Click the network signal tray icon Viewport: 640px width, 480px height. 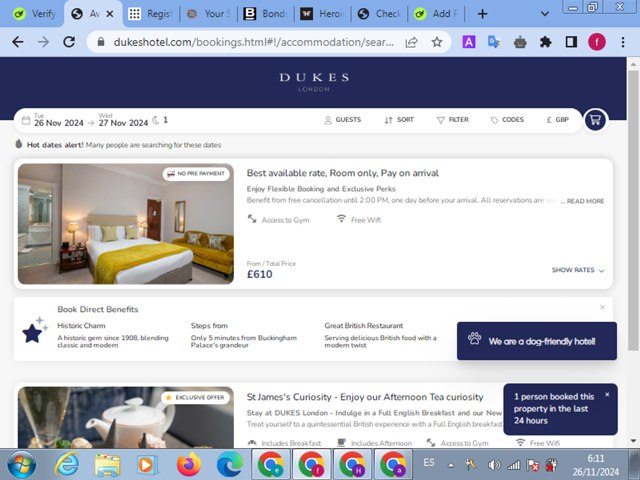click(513, 465)
